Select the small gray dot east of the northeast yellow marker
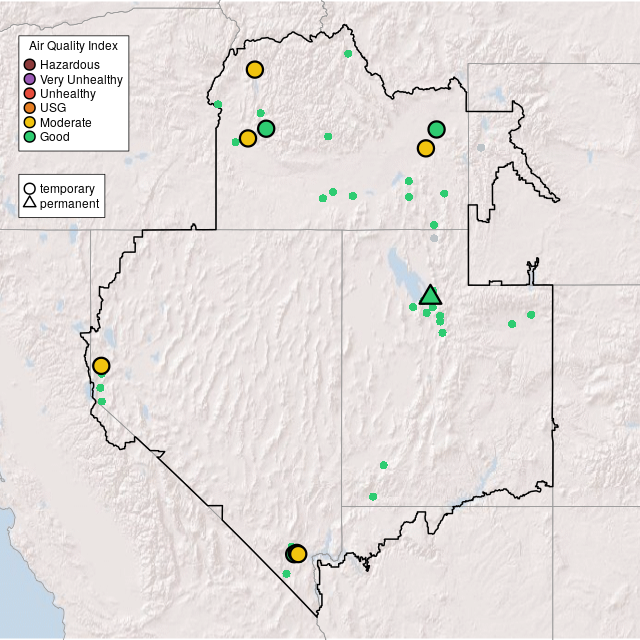 click(481, 148)
